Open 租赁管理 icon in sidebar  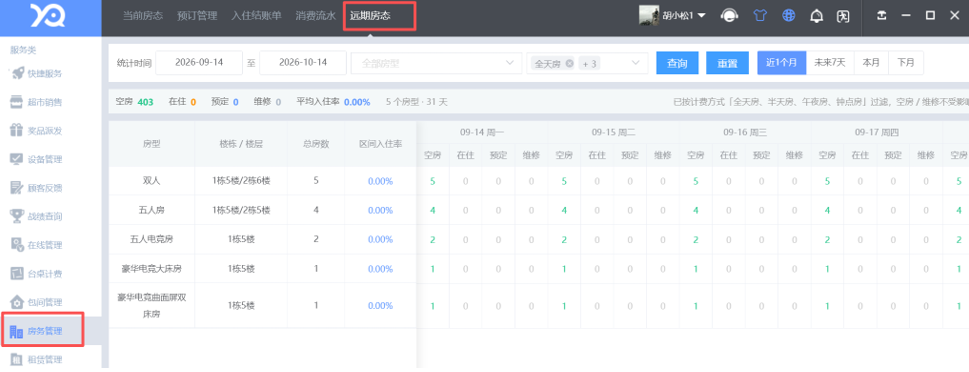pos(17,359)
